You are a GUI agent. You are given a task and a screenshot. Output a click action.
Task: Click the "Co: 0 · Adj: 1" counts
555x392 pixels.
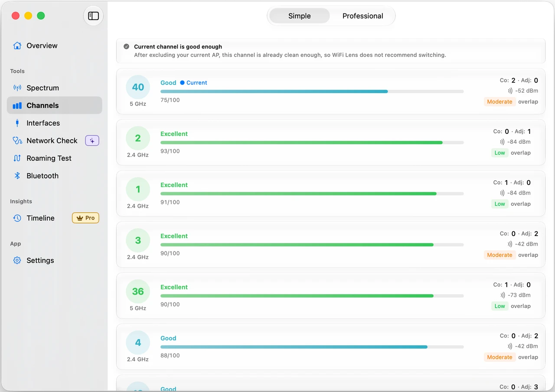[512, 131]
